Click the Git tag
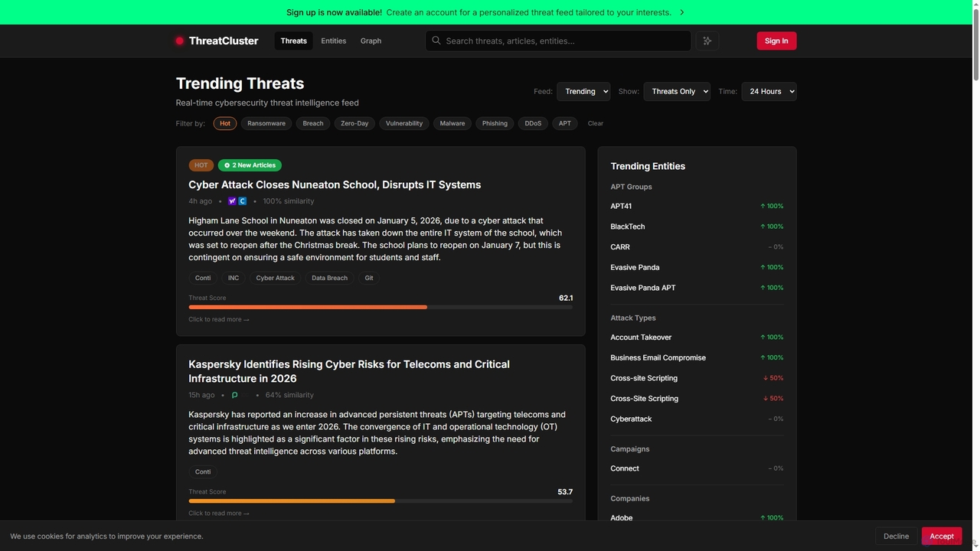The image size is (980, 551). [369, 278]
